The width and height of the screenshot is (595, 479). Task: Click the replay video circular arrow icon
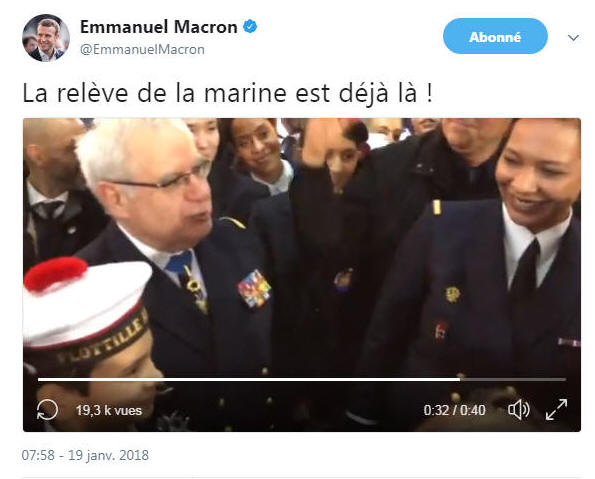point(47,410)
